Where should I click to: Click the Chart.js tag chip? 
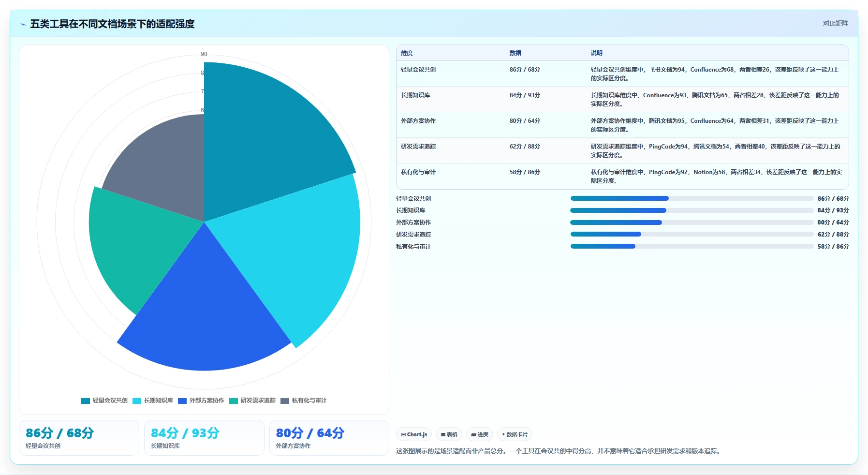click(x=414, y=434)
